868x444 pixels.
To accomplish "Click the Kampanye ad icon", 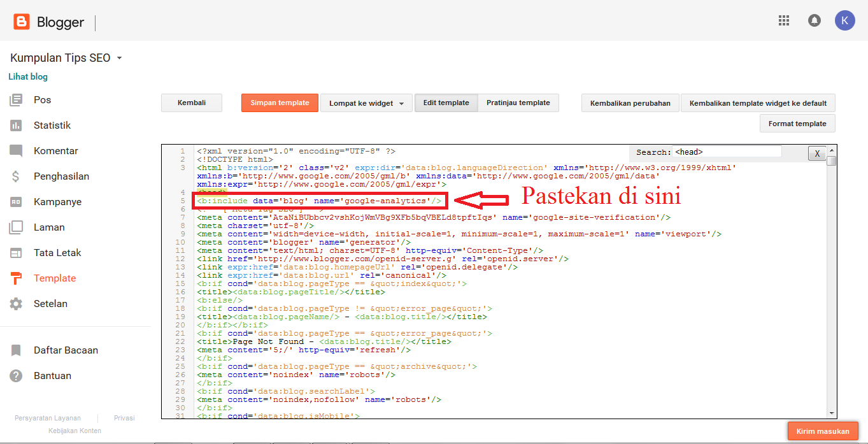I will tap(16, 202).
